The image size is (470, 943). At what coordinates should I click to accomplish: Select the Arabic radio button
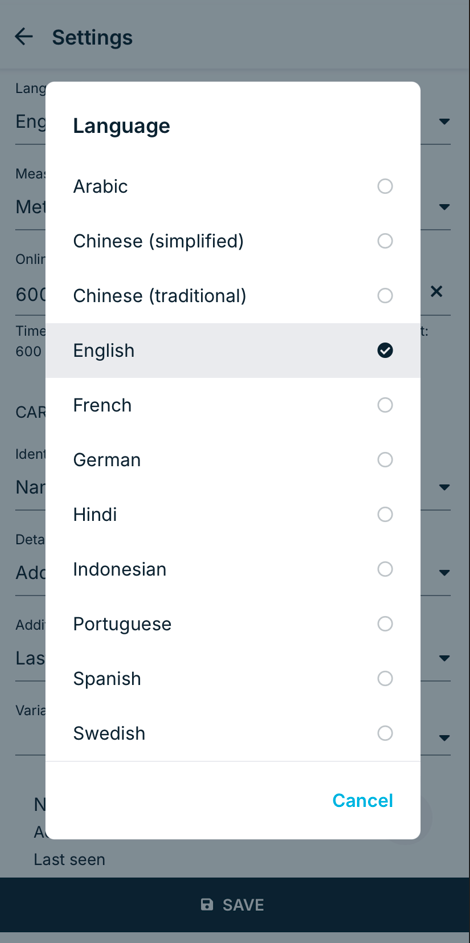[x=385, y=186]
